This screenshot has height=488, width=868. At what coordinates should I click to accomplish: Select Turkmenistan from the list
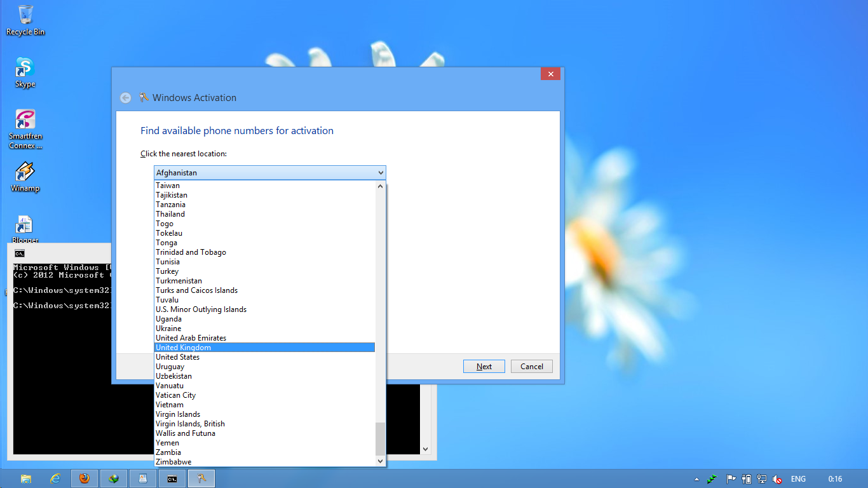pyautogui.click(x=265, y=281)
